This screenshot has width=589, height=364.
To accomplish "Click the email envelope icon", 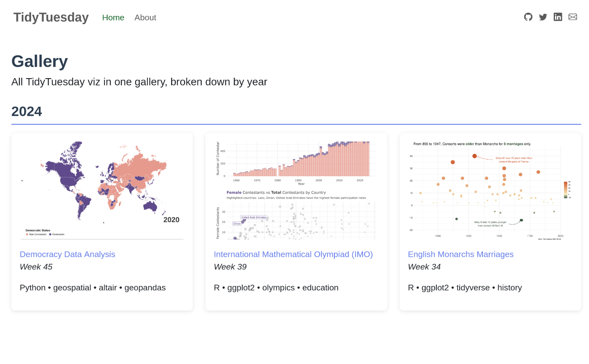I will click(x=573, y=17).
